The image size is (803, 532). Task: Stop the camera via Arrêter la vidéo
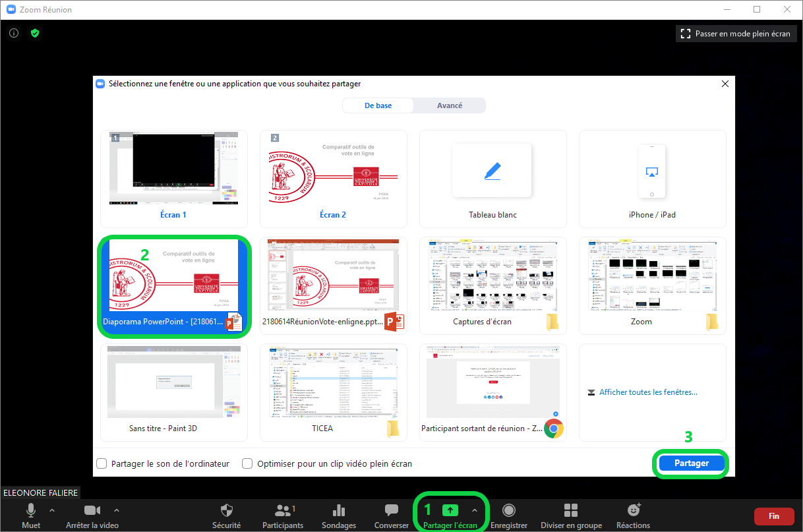[92, 510]
